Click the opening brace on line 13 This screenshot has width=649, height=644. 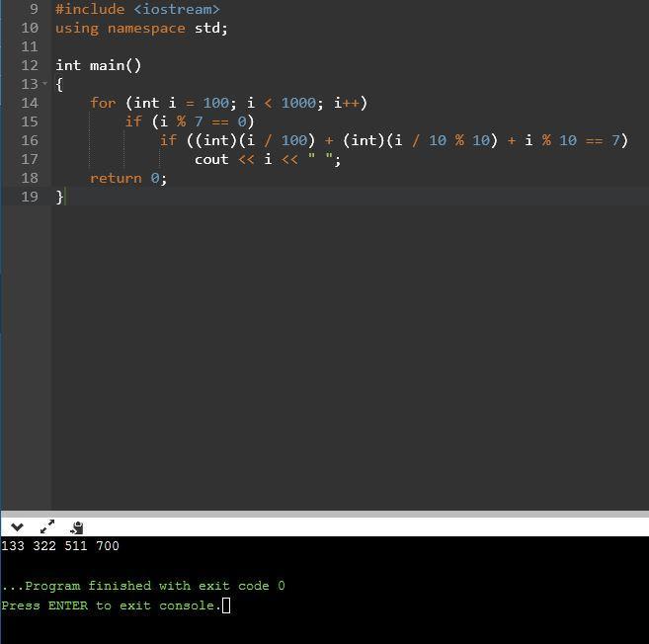tap(59, 84)
